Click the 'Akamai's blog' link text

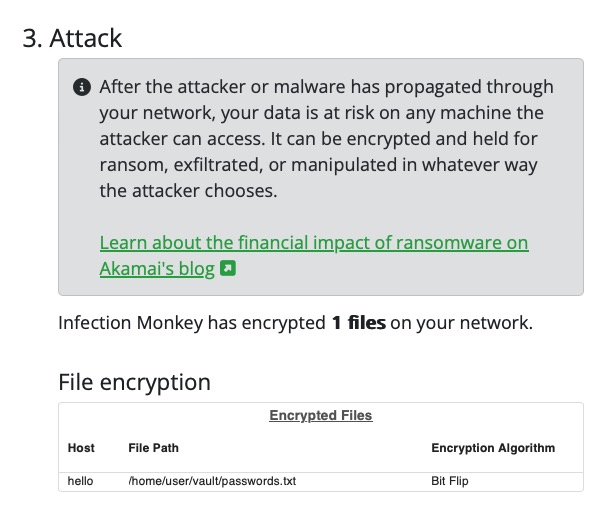pyautogui.click(x=157, y=269)
